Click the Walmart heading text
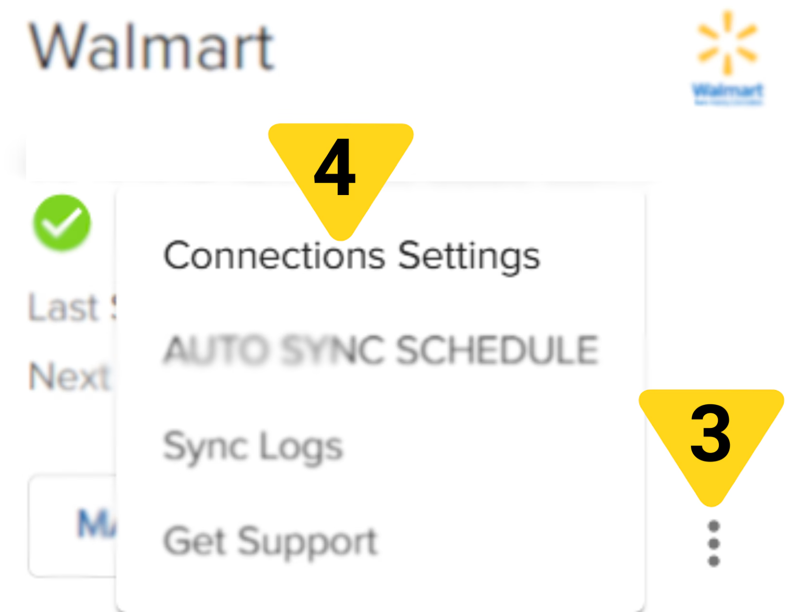The height and width of the screenshot is (612, 800). pos(152,45)
